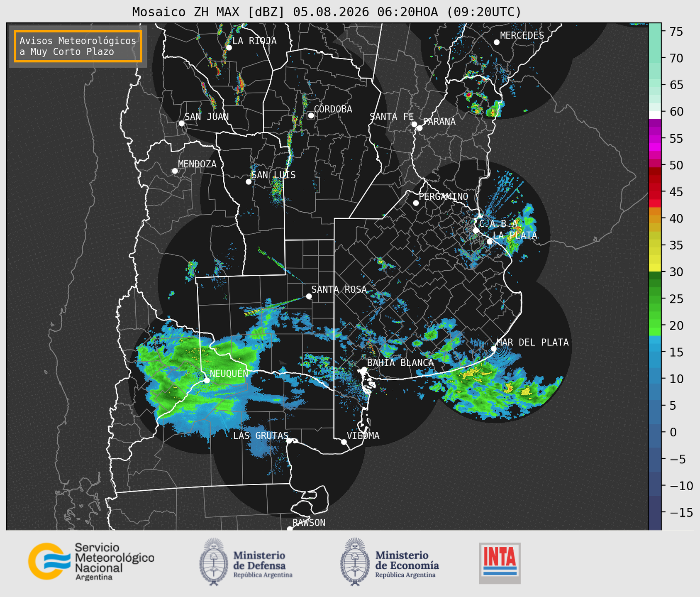
Task: Click the Viedma city marker dot
Action: click(344, 442)
